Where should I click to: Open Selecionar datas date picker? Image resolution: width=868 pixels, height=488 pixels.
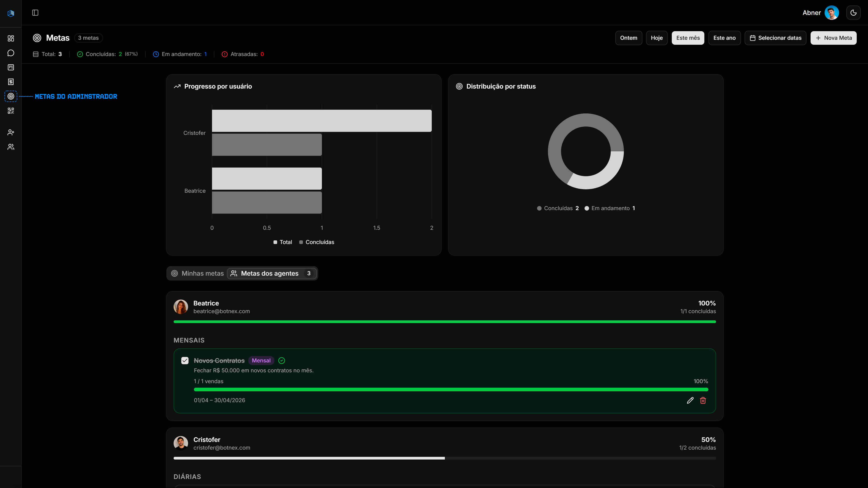pos(775,38)
